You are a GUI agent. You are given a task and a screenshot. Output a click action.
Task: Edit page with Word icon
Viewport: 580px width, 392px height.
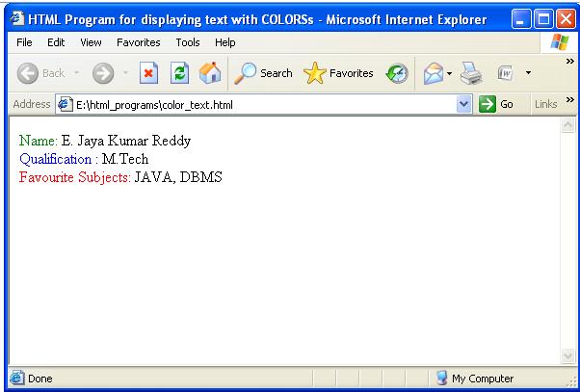[x=506, y=73]
